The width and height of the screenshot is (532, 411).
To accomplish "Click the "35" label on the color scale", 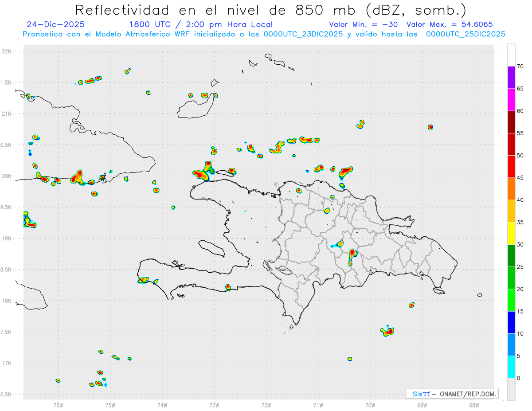I will 520,222.
